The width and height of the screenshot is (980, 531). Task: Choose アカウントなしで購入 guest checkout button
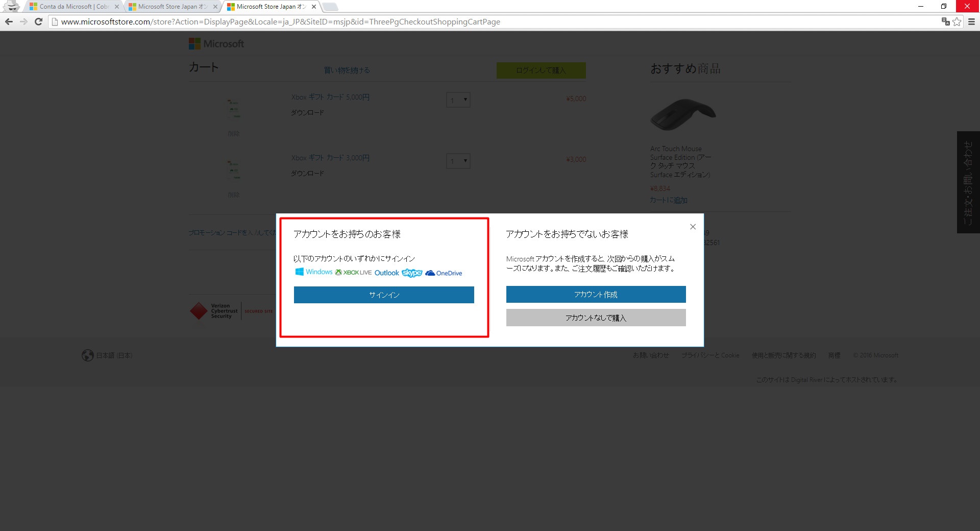(596, 318)
